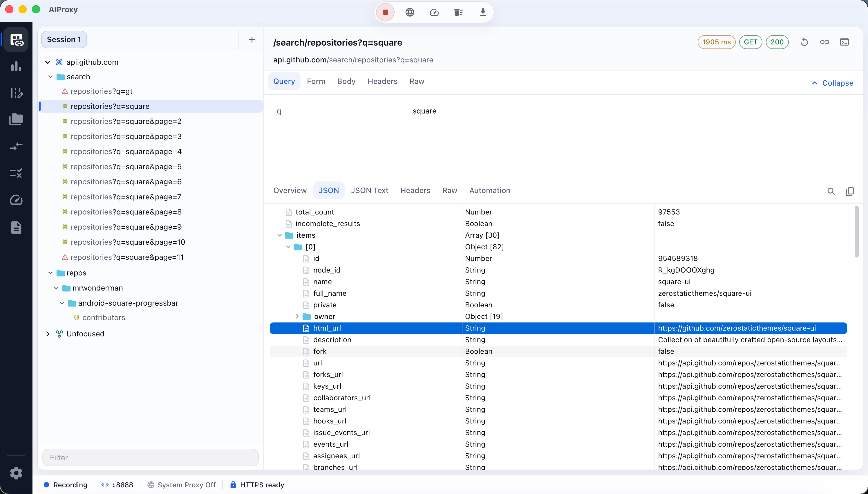Click the warning icon beside repositories?q=gt
The width and height of the screenshot is (868, 494).
(64, 91)
